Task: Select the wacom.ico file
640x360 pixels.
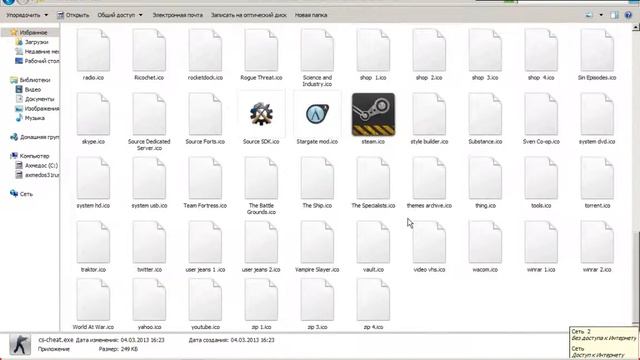Action: tap(485, 247)
